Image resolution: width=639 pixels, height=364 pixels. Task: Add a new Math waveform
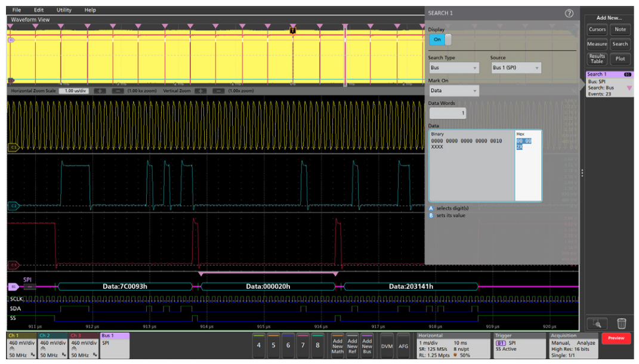338,346
